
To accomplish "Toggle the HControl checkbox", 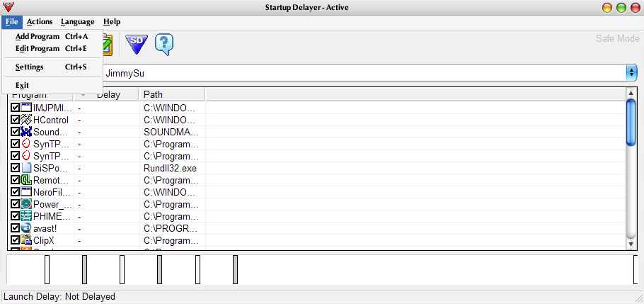I will (x=15, y=120).
